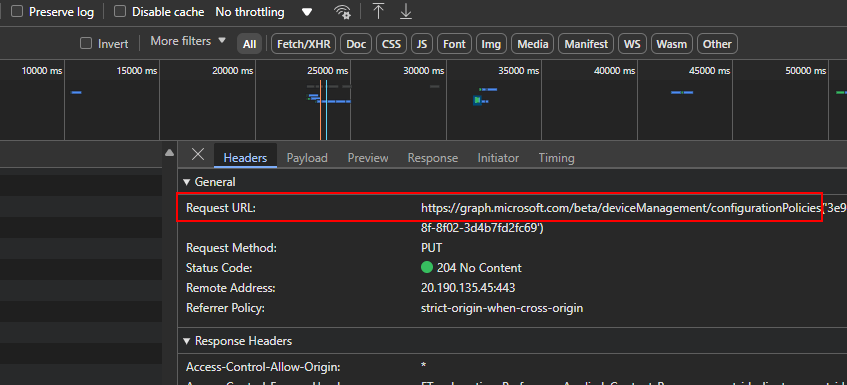
Task: Open the Preview tab
Action: click(368, 158)
